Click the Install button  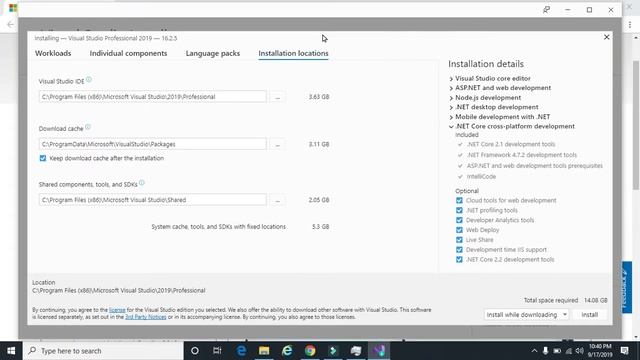tap(589, 315)
